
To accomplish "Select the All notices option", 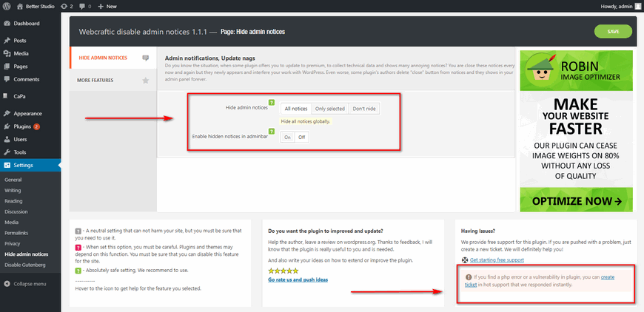I will point(295,109).
